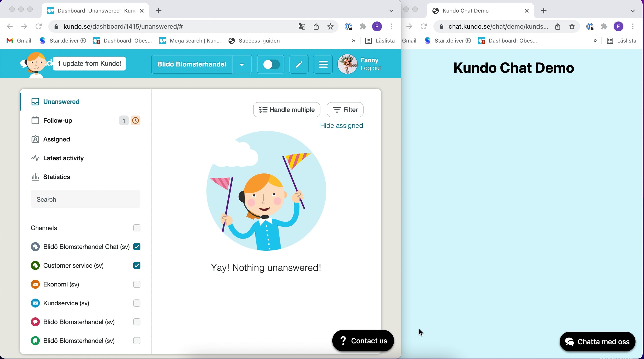The height and width of the screenshot is (359, 644).
Task: Check the red-icon Blidö Blomsterhandel (sv) channel
Action: tap(137, 322)
